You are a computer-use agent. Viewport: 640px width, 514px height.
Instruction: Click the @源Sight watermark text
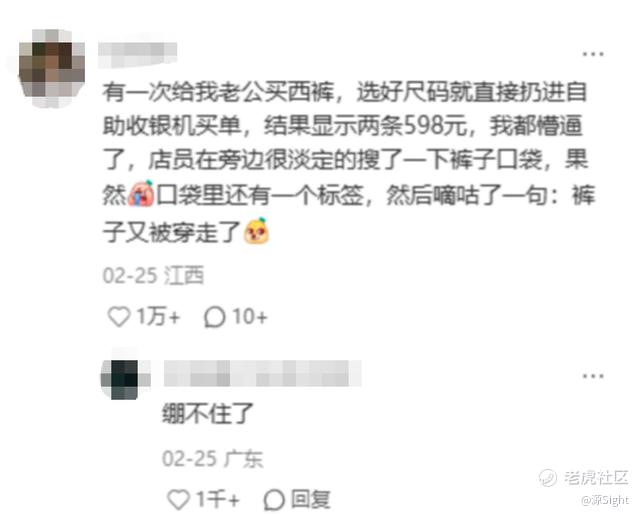point(605,500)
